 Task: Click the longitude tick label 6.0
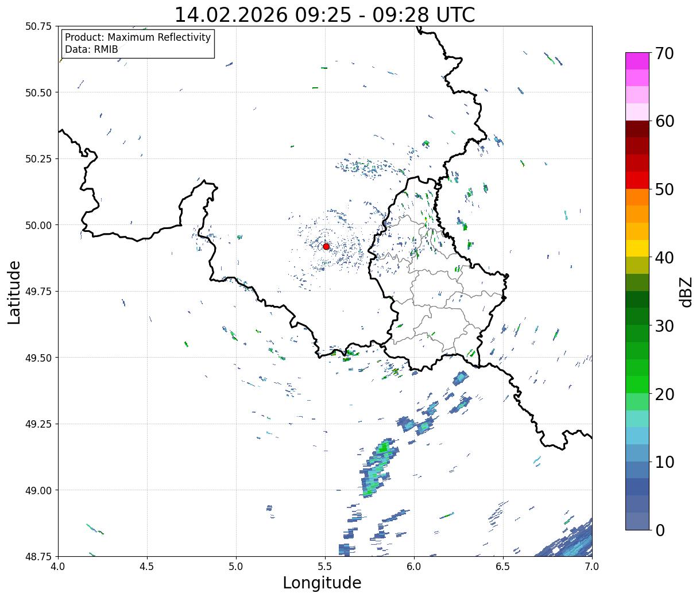(x=414, y=567)
